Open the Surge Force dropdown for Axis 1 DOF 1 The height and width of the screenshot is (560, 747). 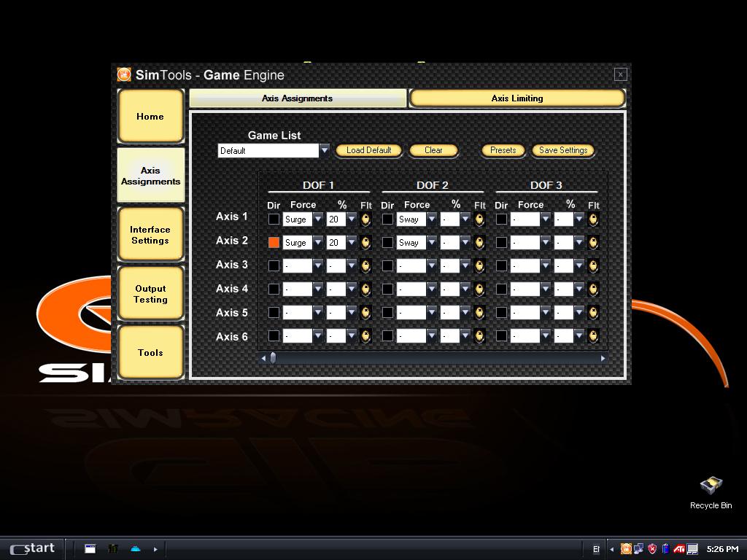[318, 219]
